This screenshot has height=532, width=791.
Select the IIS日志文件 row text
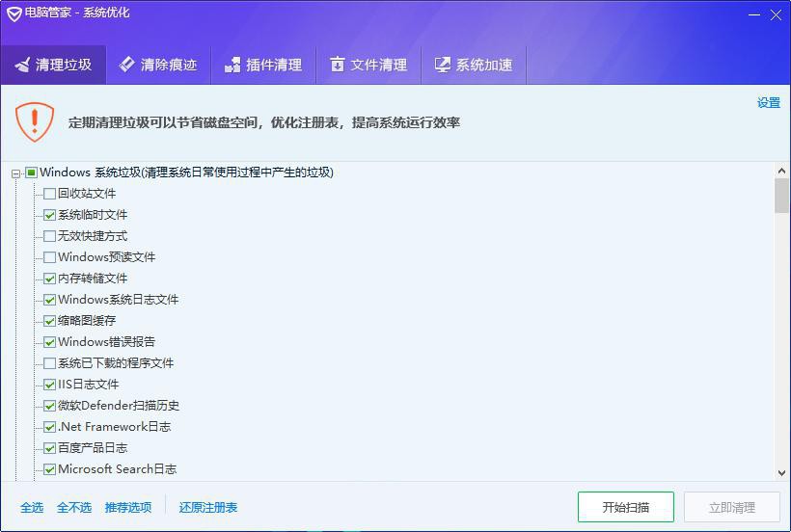tap(89, 385)
